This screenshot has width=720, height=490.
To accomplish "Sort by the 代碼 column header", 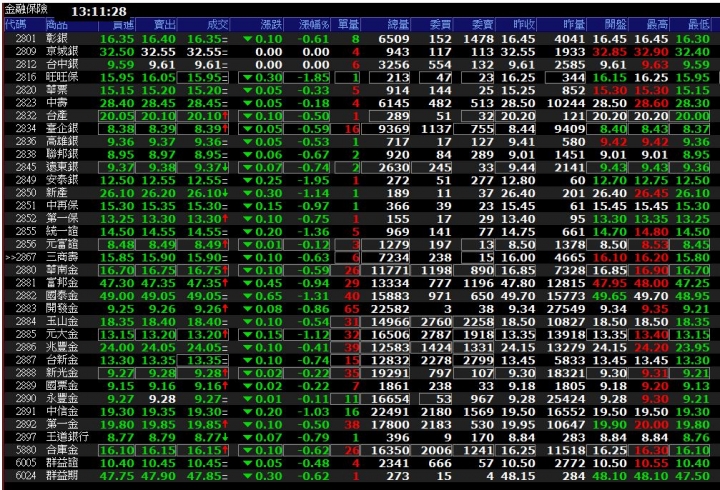I will (x=16, y=24).
